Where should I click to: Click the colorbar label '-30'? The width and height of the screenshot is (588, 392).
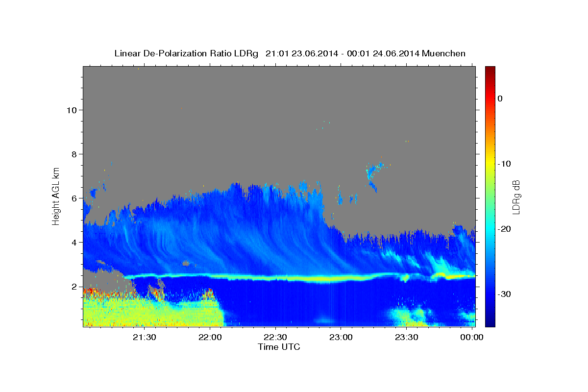505,294
